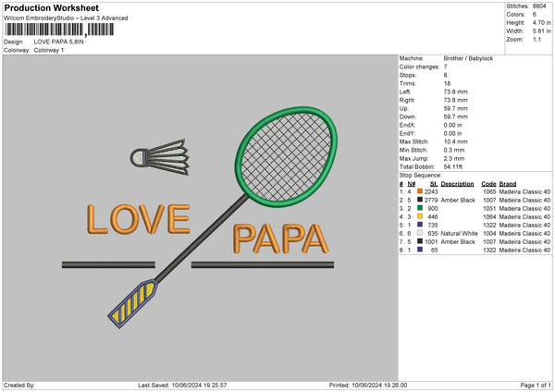Select the Left value 73.8 mm
The height and width of the screenshot is (392, 555).
coord(455,92)
